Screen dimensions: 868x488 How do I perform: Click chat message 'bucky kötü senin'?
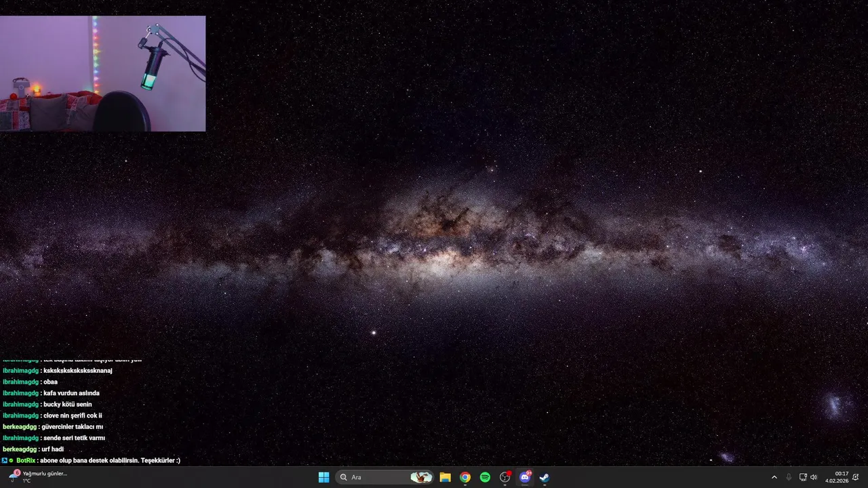[x=68, y=405]
